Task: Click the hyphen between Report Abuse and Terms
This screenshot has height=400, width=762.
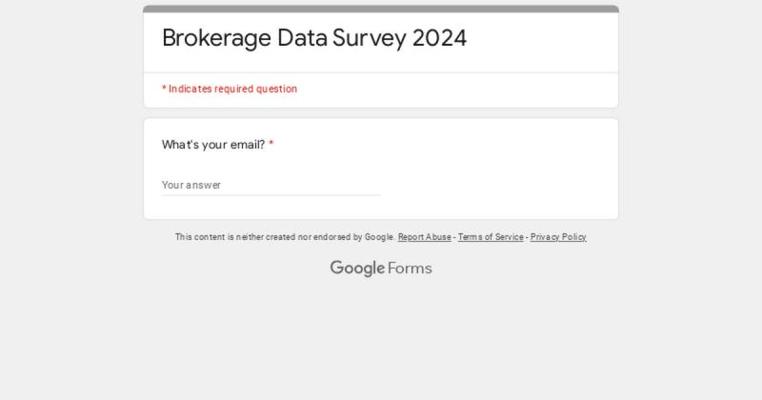Action: 455,237
